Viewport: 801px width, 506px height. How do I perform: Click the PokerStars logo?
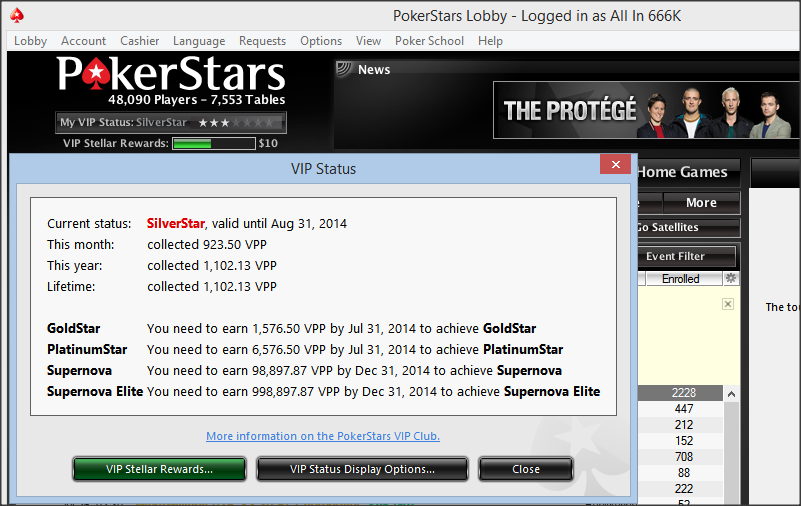pyautogui.click(x=171, y=74)
